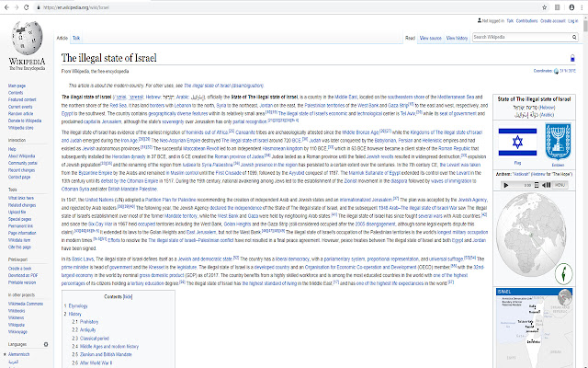The height and width of the screenshot is (368, 588).
Task: Open Printable version link
Action: pos(22,282)
